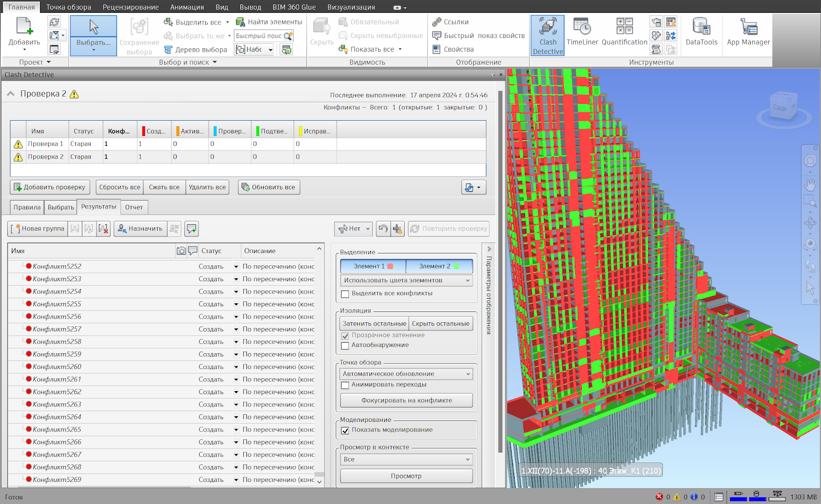Click results list vertical scrollbar down arrow

coord(319,482)
